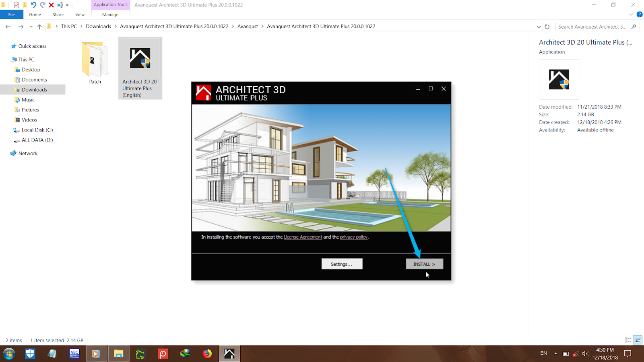Expand the address bar history dropdown
This screenshot has height=362, width=644.
(539, 26)
